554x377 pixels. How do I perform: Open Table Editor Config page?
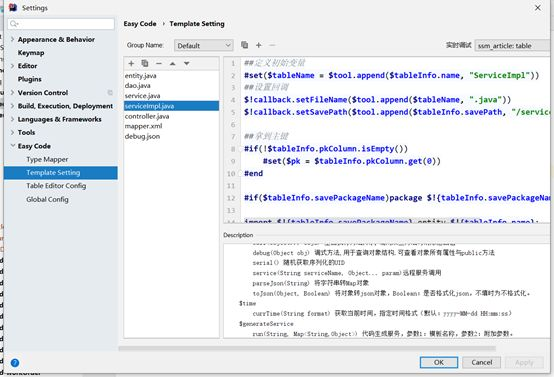56,186
